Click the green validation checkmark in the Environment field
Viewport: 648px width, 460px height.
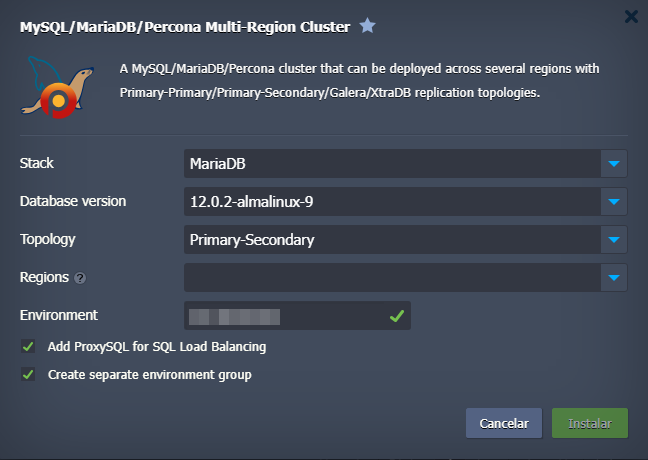pos(397,316)
